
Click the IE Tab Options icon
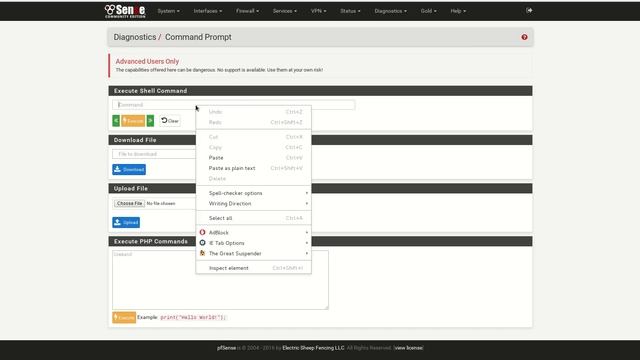click(x=202, y=243)
